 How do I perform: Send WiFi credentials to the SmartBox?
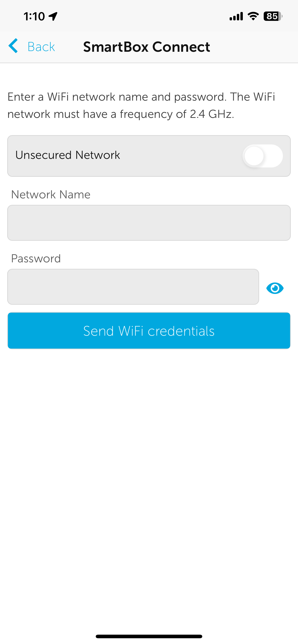click(x=149, y=330)
